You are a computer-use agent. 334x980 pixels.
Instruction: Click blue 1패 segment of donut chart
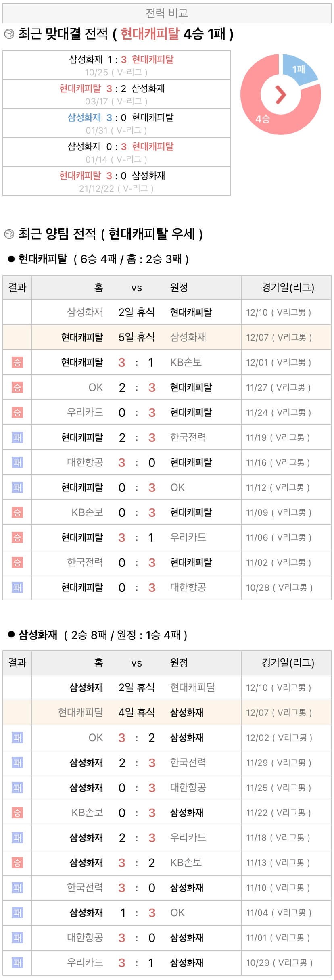[x=299, y=69]
